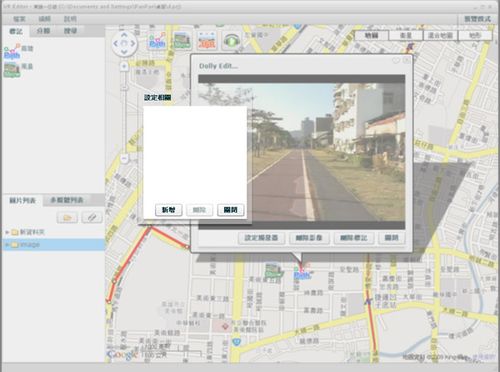
Task: Switch to the first left panel tab
Action: click(16, 31)
